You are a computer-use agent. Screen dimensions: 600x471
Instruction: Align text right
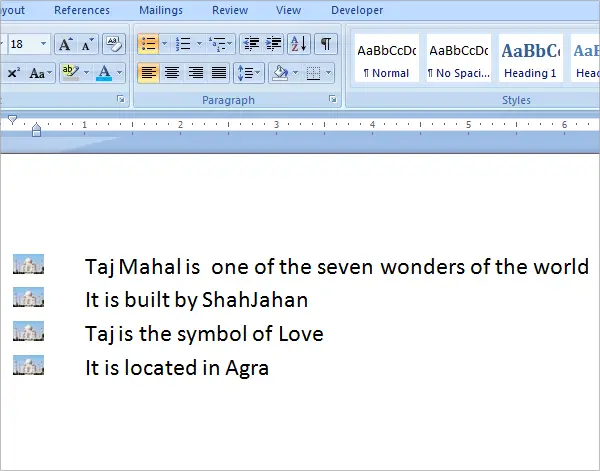click(196, 73)
